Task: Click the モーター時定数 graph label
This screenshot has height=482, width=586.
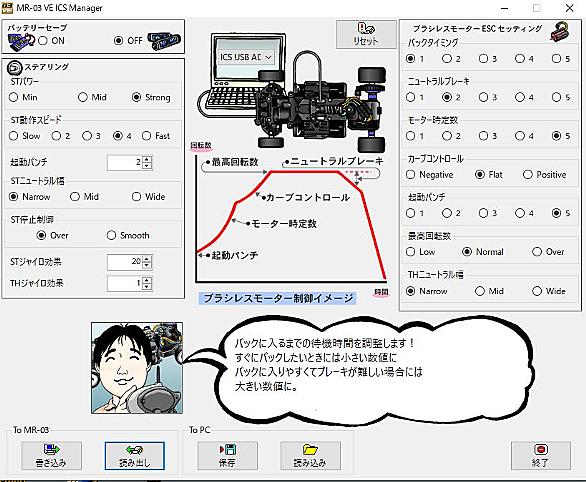Action: coord(284,223)
